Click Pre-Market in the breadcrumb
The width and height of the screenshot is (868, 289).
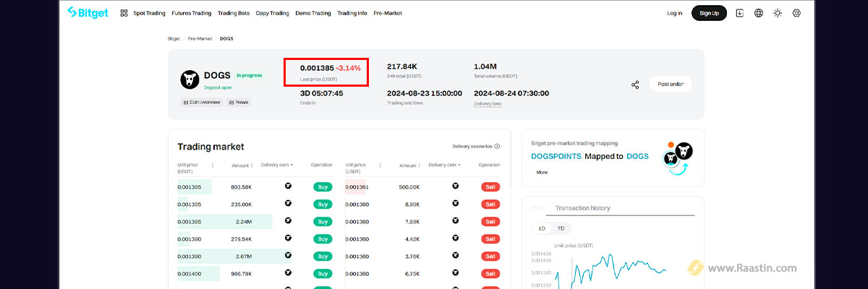200,38
